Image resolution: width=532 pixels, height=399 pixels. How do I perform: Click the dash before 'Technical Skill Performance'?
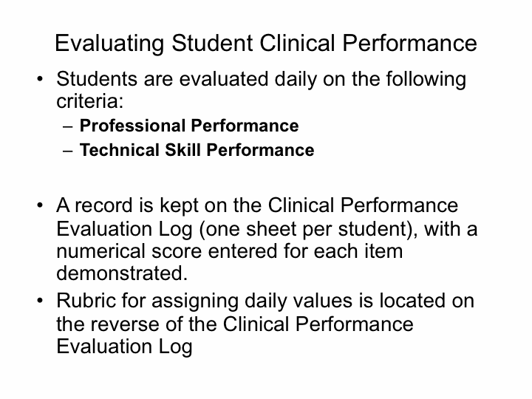click(x=68, y=151)
